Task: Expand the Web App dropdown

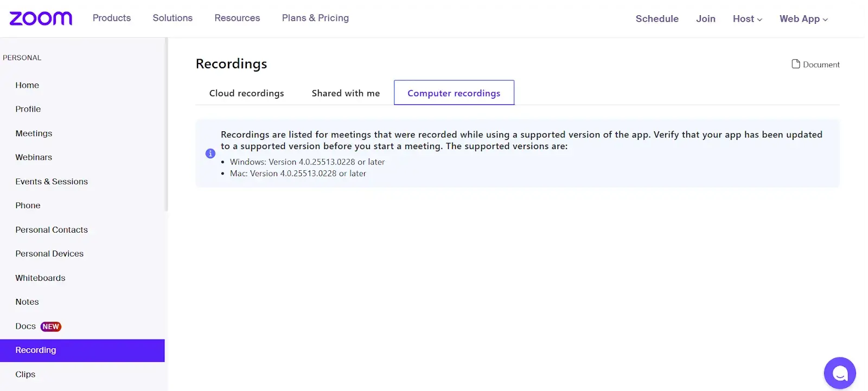Action: point(803,19)
